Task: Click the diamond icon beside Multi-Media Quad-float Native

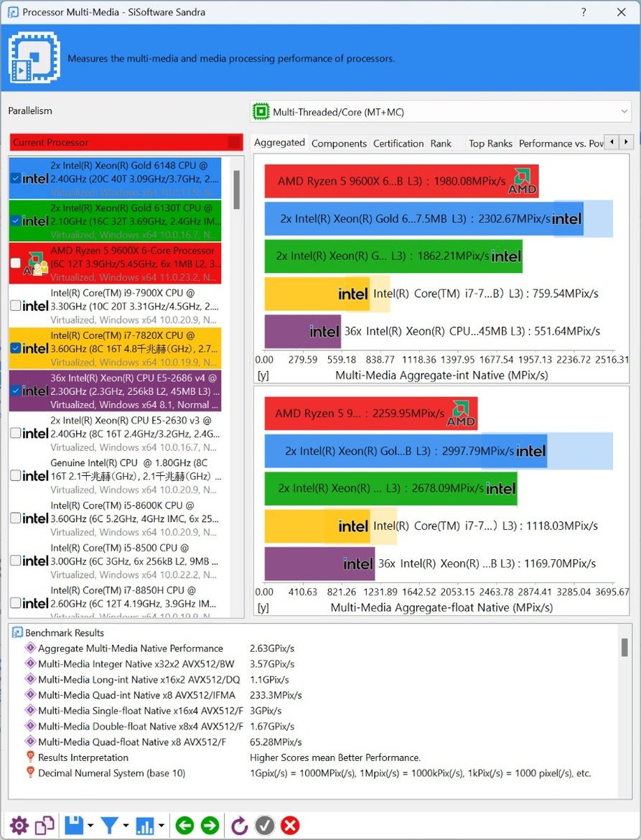Action: click(31, 742)
